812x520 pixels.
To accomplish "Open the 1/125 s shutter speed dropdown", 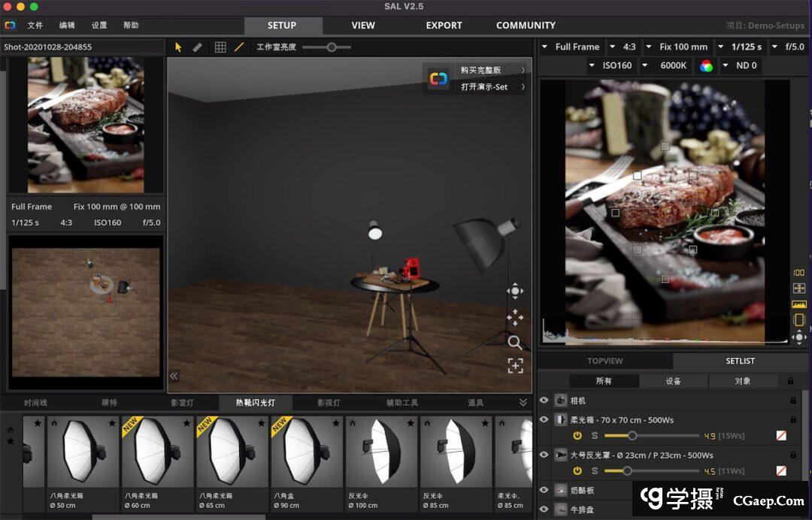I will point(746,47).
